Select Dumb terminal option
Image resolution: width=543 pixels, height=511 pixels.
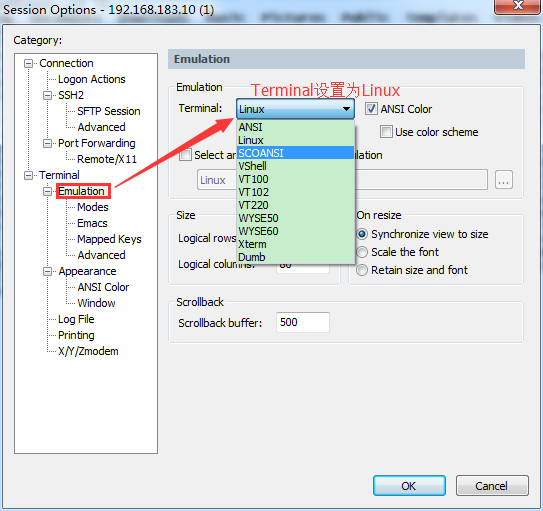tap(295, 257)
